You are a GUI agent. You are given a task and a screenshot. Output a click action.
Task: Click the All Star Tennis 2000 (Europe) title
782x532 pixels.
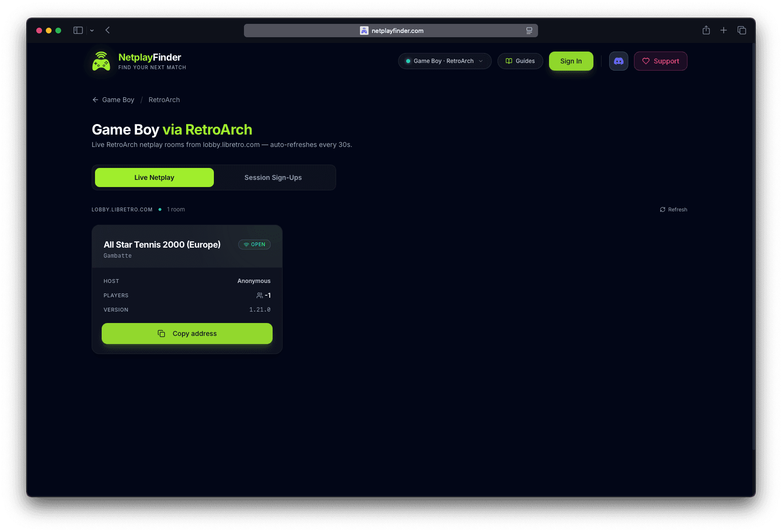tap(162, 245)
